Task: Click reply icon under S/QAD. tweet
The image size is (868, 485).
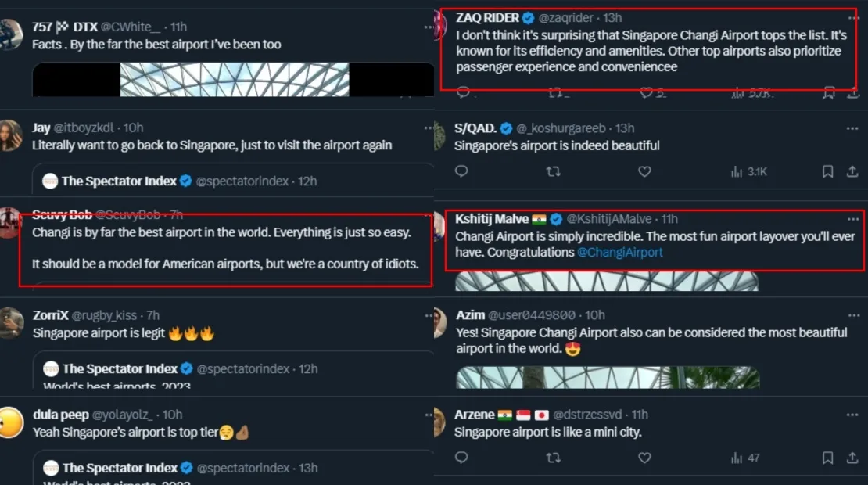Action: pyautogui.click(x=461, y=171)
